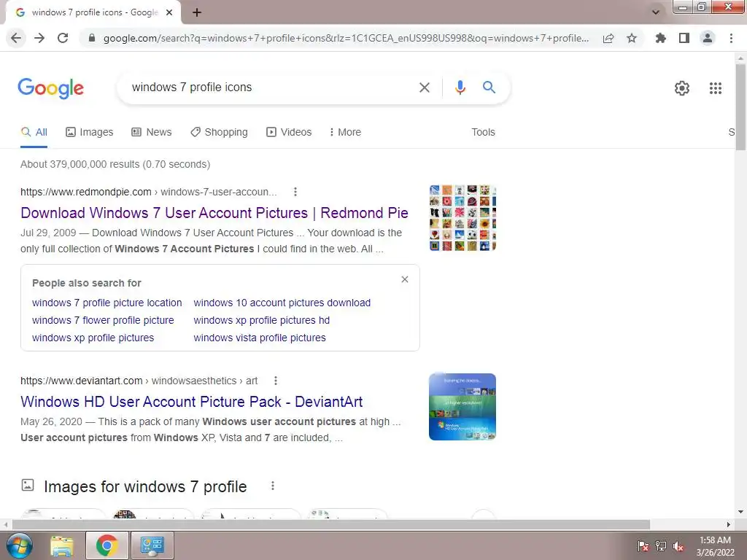Click the Chrome taskbar icon
The height and width of the screenshot is (560, 747).
[107, 545]
